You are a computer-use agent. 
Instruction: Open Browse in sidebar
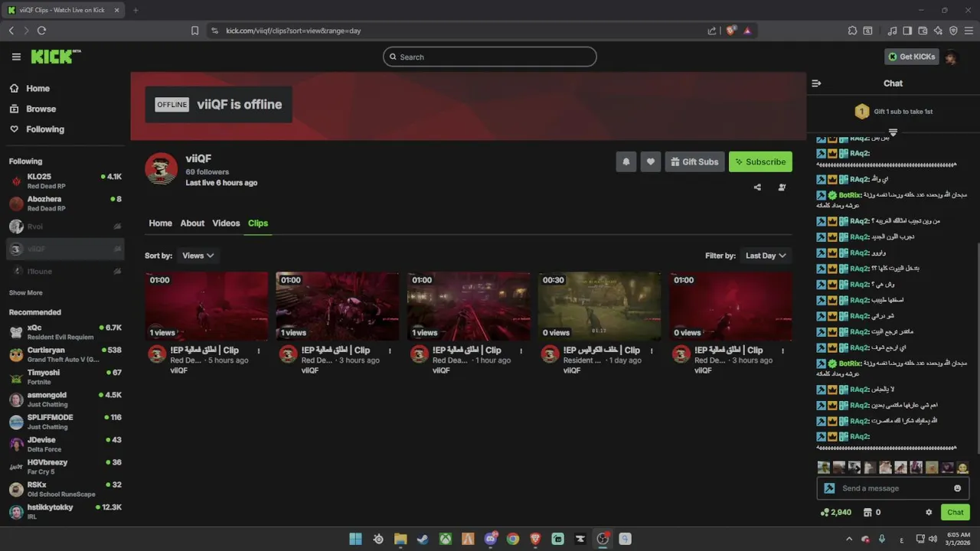tap(33, 109)
